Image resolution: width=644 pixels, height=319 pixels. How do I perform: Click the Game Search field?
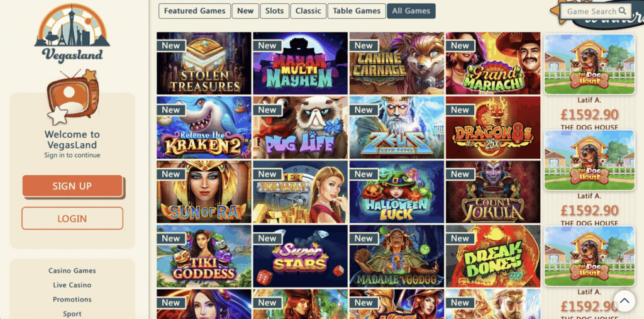click(x=596, y=11)
